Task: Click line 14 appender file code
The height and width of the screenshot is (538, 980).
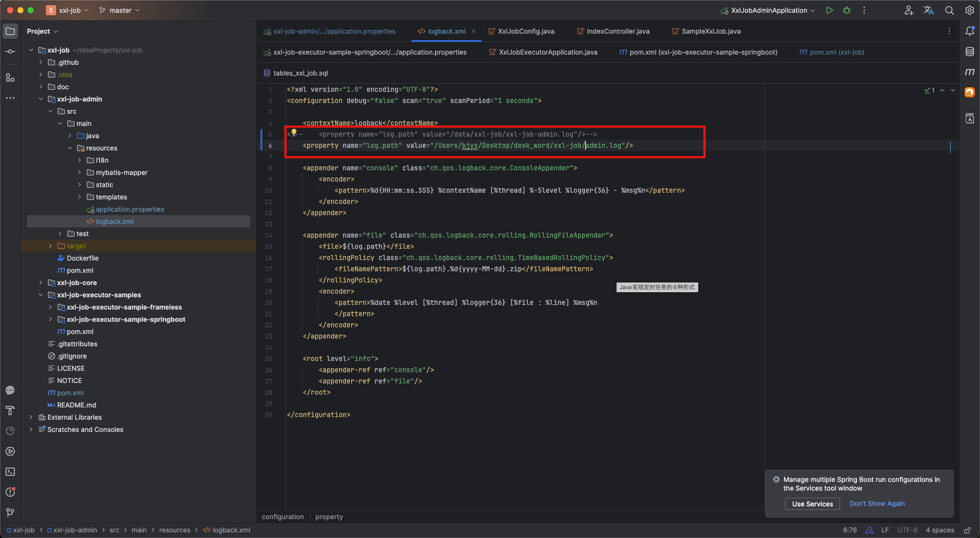Action: 458,235
